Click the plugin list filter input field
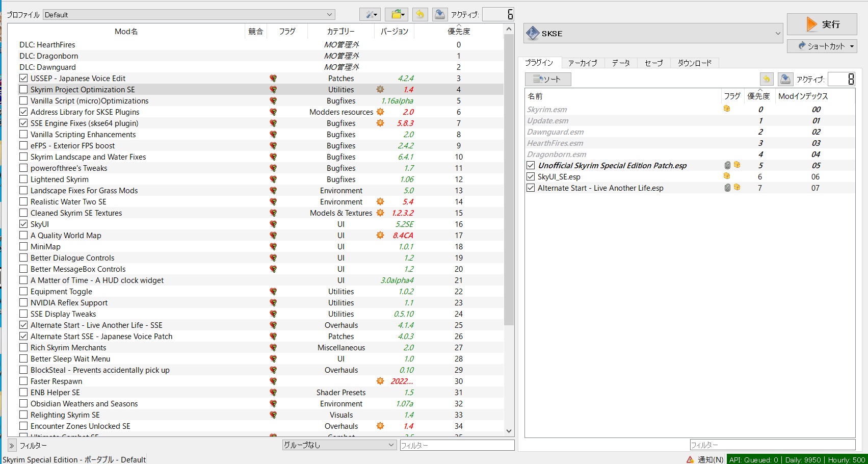Screen dimensions: 868x464 point(773,445)
